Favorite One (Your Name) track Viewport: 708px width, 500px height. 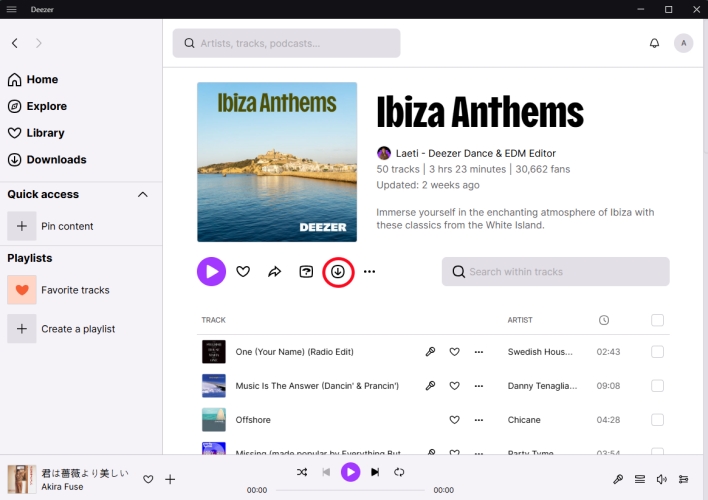point(455,351)
